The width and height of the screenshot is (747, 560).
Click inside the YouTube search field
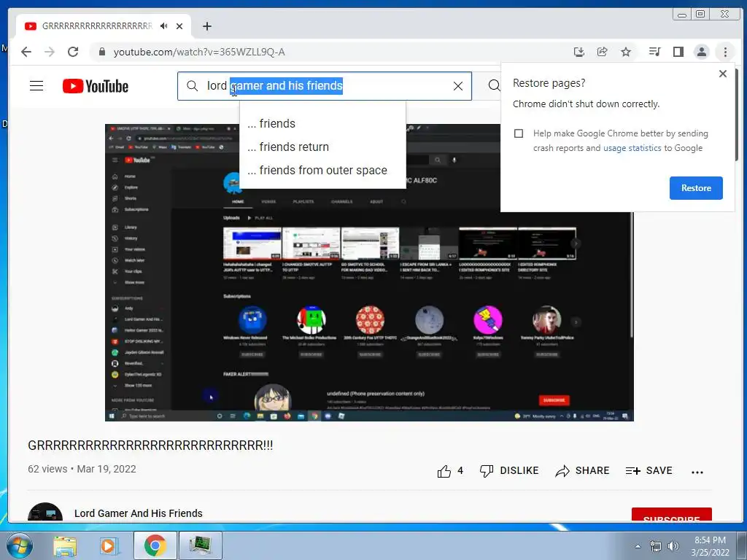(x=325, y=86)
